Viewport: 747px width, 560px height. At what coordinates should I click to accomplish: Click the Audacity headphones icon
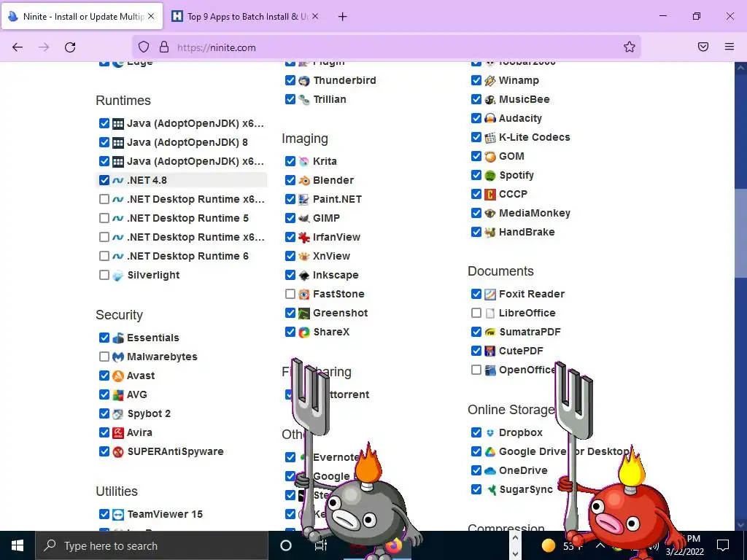490,119
